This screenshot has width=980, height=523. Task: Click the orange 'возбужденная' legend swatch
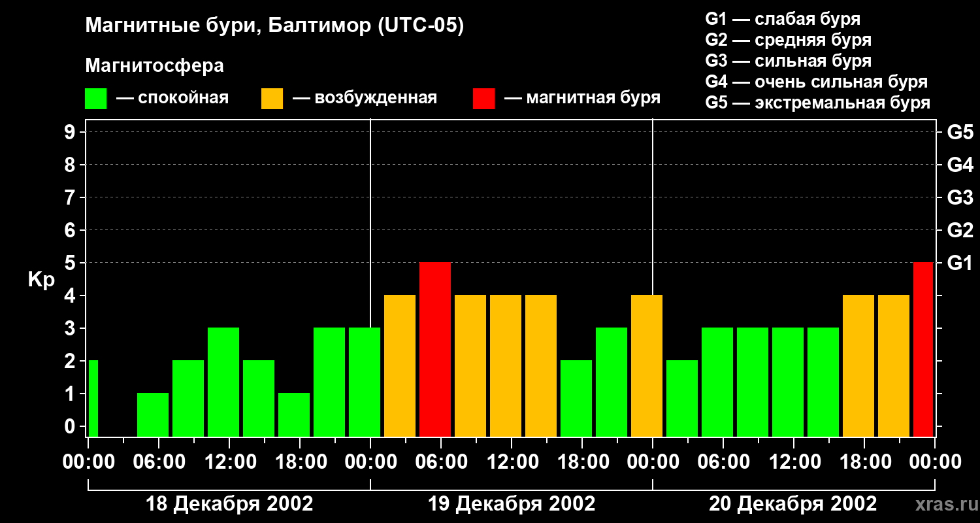tap(272, 99)
